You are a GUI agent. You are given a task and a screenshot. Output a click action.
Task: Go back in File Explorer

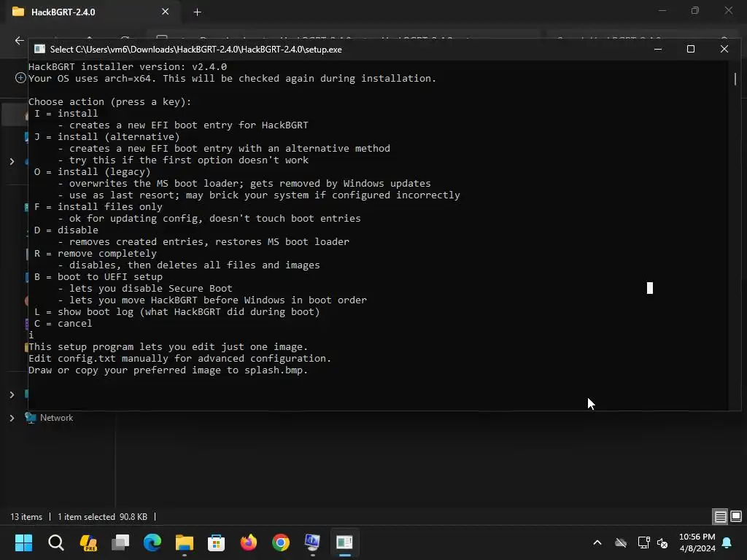(20, 41)
